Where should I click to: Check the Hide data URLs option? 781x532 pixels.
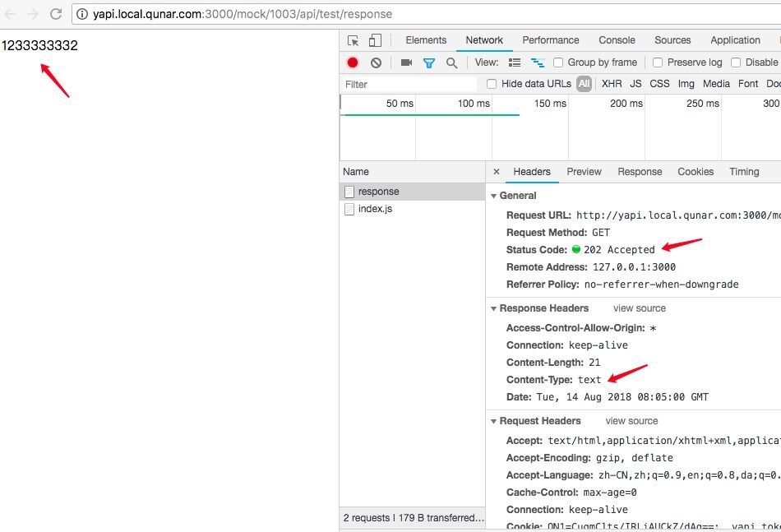click(x=492, y=84)
